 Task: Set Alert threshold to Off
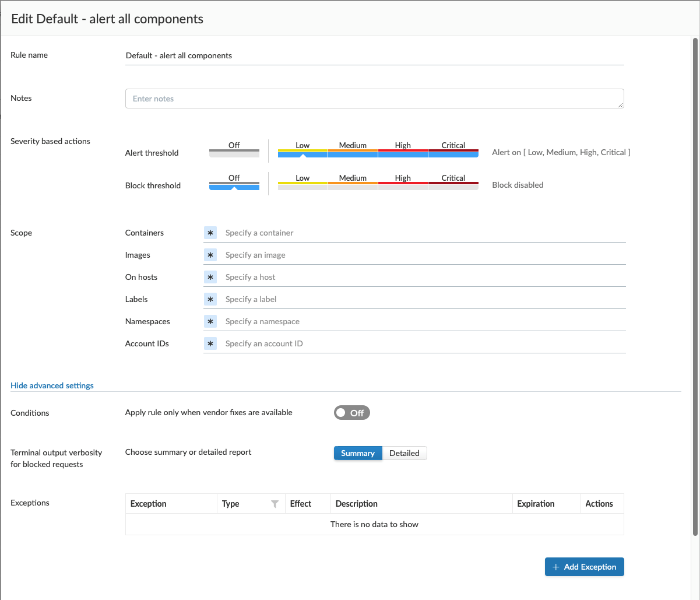[234, 150]
